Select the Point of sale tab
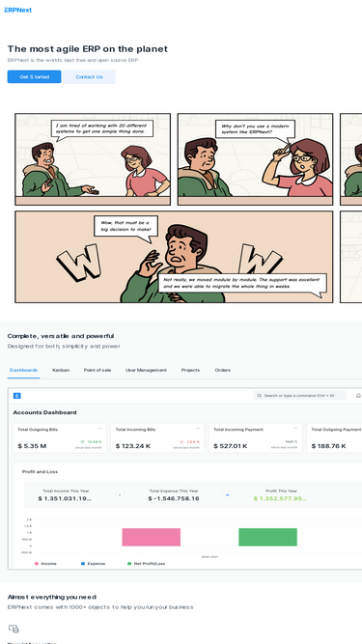This screenshot has height=644, width=362. click(97, 370)
